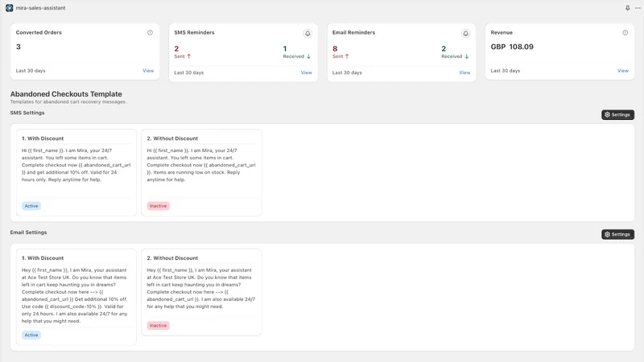Click the 'SMS Reminders' card title

[x=194, y=32]
